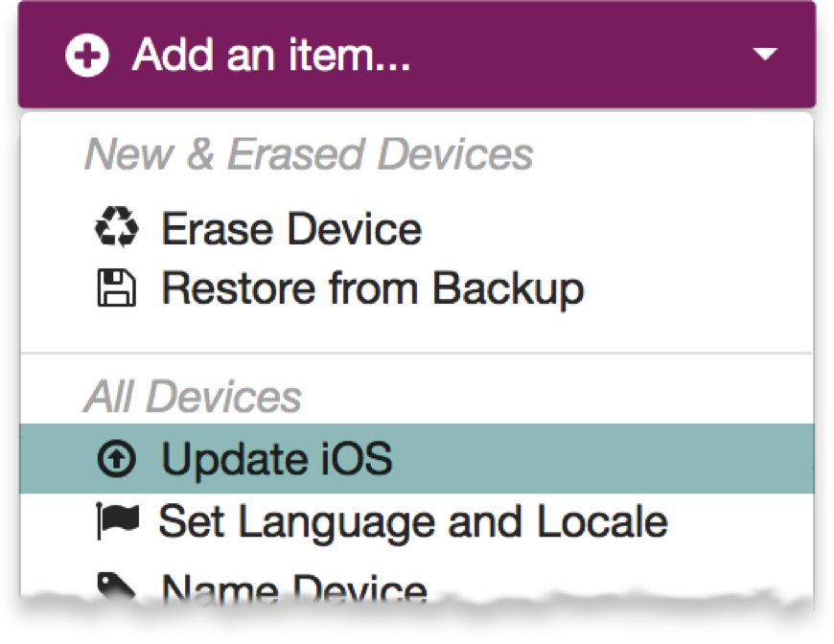834x644 pixels.
Task: Click empty space right of All Devices header
Action: (x=556, y=397)
